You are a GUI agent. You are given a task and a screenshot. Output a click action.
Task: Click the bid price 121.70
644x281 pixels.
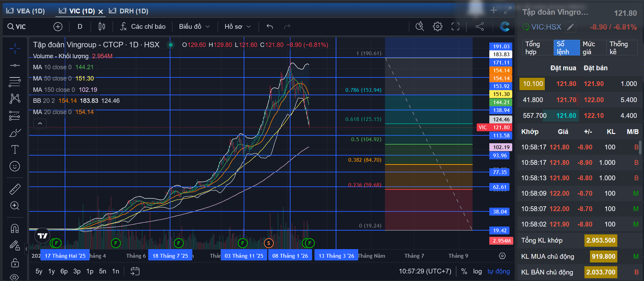click(x=566, y=100)
